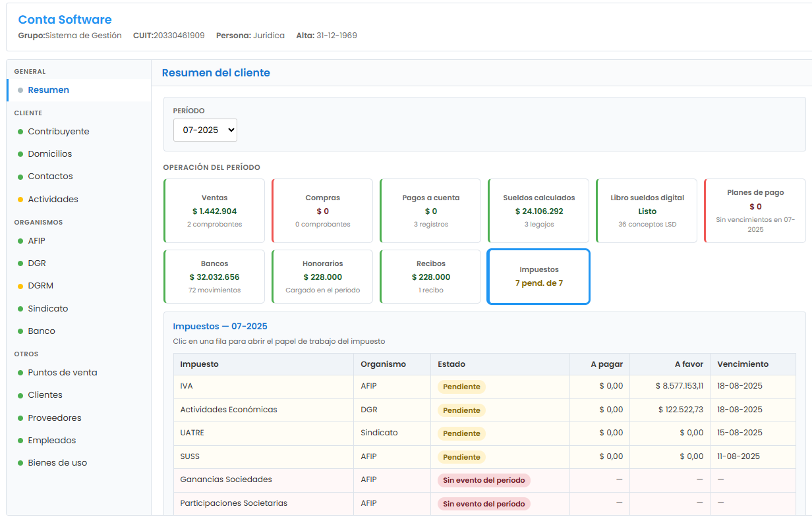
Task: Click the Pendiente badge in IVA row
Action: [x=461, y=387]
